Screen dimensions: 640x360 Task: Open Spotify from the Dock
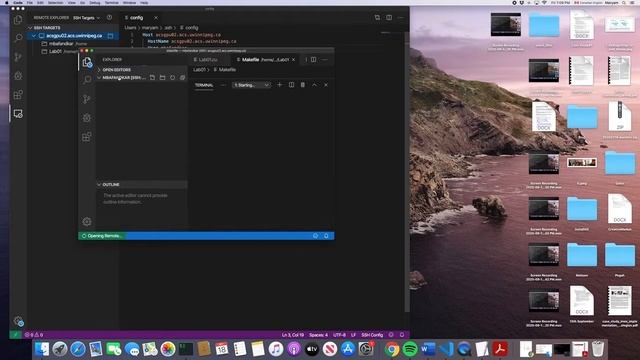[409, 349]
